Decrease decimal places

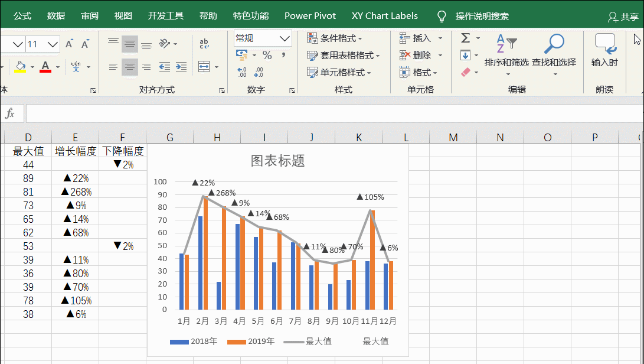(259, 73)
